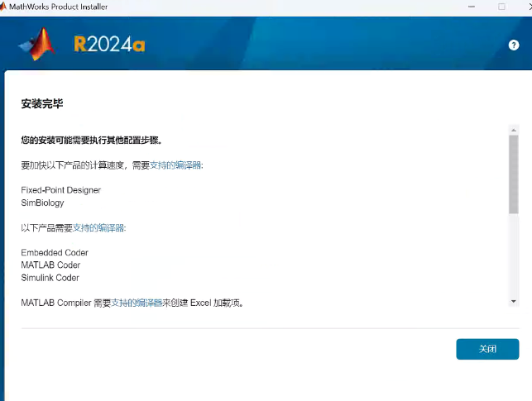Click the R2024a release label
This screenshot has height=401, width=532.
(x=109, y=45)
